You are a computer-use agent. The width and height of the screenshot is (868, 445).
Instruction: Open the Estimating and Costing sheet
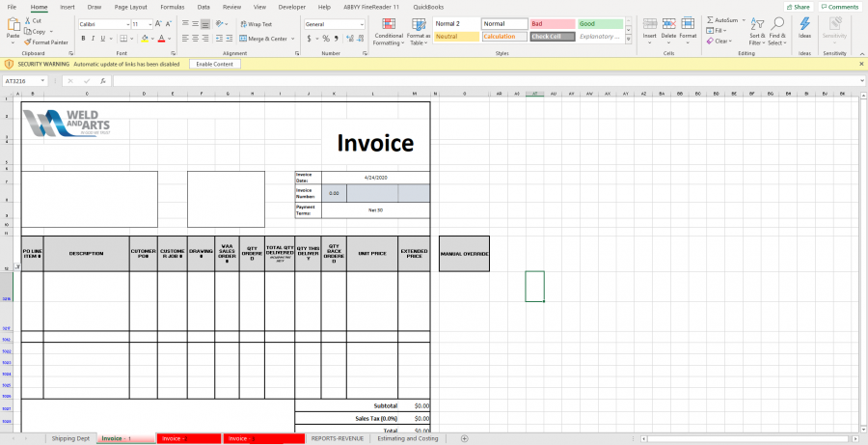point(407,438)
